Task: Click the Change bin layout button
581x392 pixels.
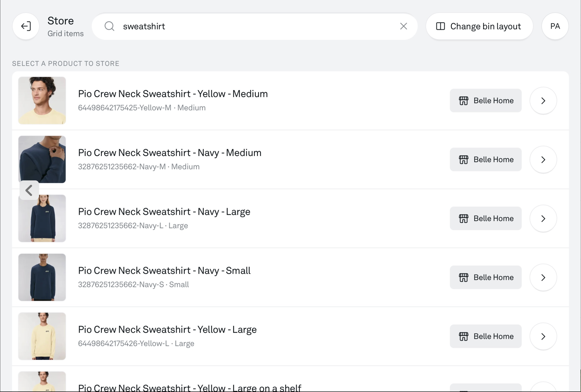Action: point(479,26)
